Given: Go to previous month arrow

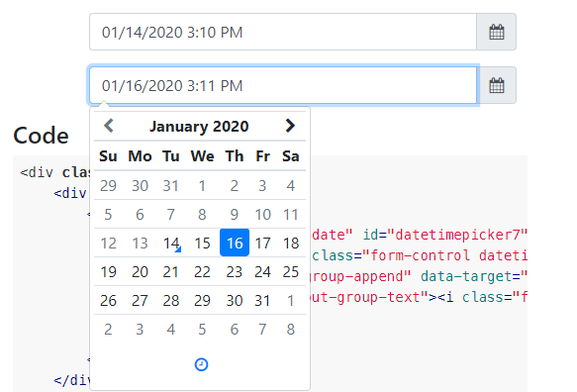Looking at the screenshot, I should click(x=109, y=126).
